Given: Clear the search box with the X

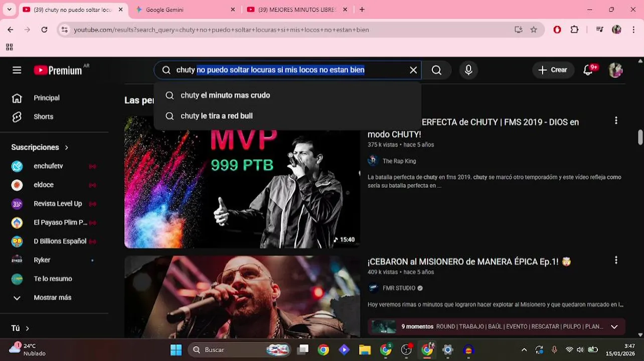Looking at the screenshot, I should (413, 70).
